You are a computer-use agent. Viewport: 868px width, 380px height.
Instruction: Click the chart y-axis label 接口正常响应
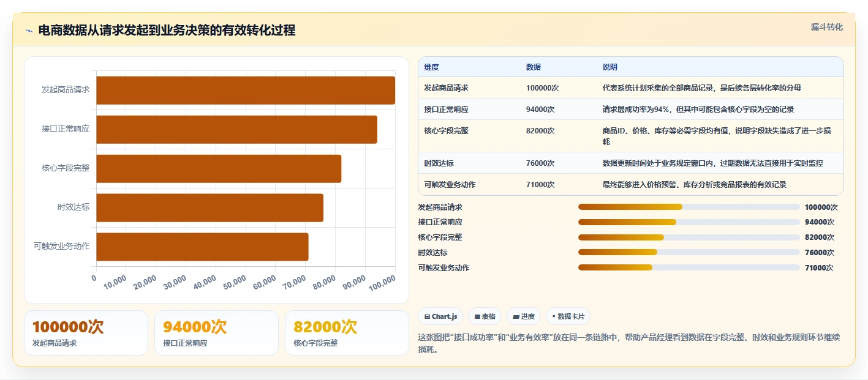[x=66, y=129]
